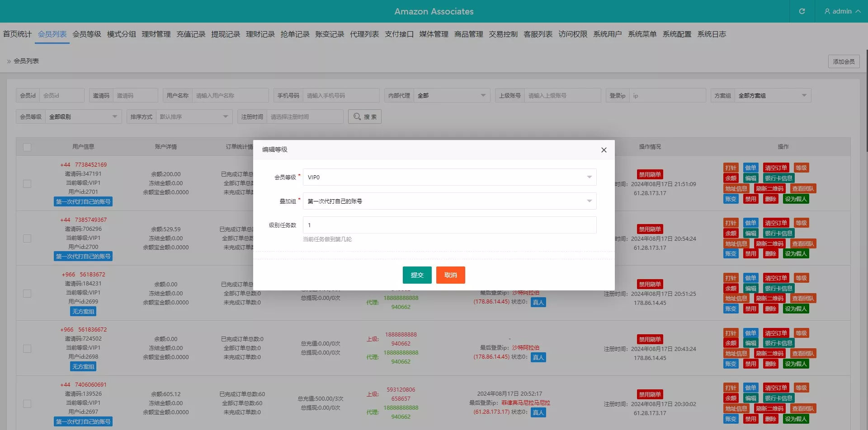This screenshot has height=430, width=868.
Task: Click the 添加会员 button
Action: [844, 61]
